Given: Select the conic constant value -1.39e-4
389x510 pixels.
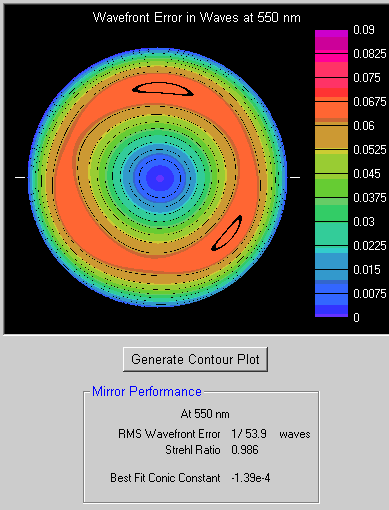Looking at the screenshot, I should [251, 478].
